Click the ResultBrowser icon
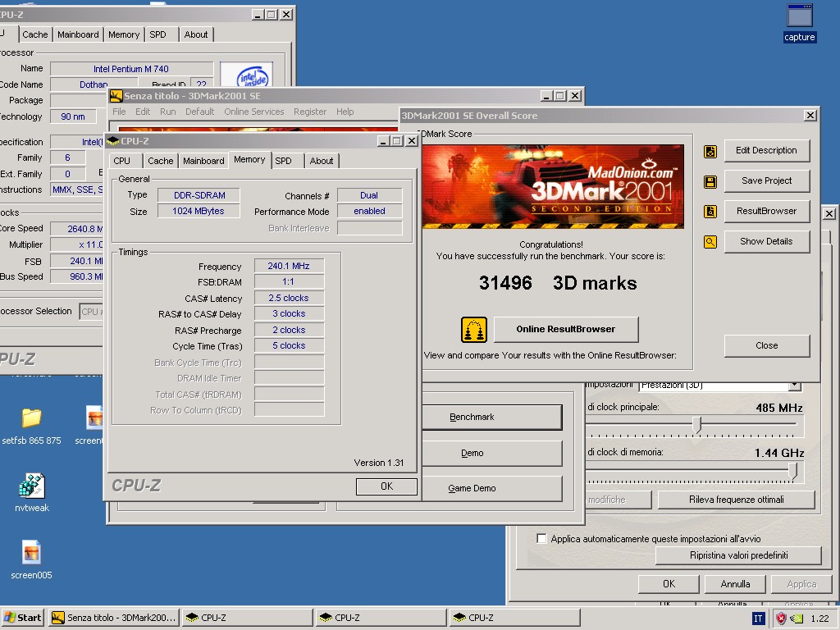The image size is (840, 630). click(710, 212)
